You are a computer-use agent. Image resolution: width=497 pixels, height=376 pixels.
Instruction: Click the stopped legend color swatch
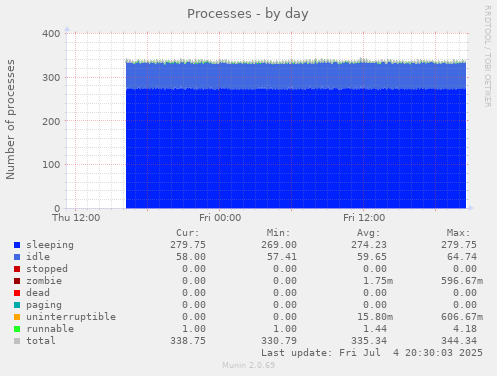(17, 269)
